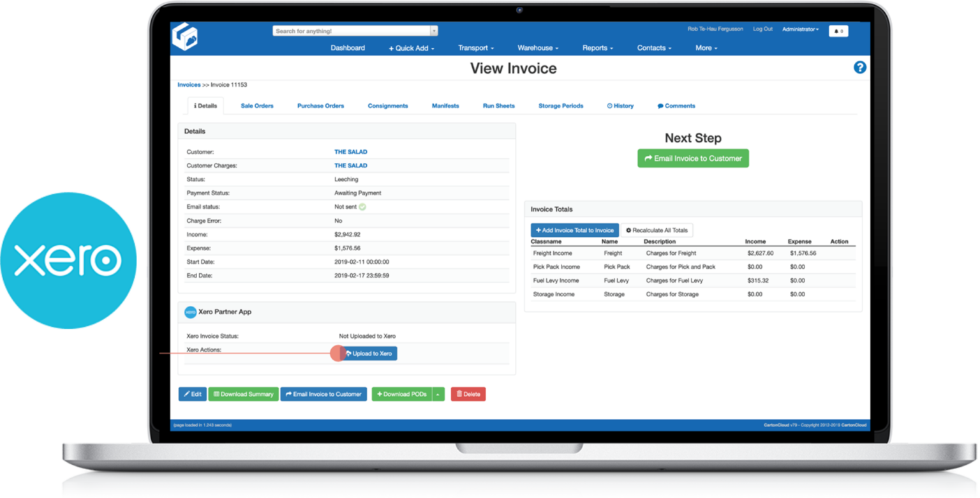Screen dimensions: 980x498
Task: Open the Manifests tab
Action: point(445,105)
